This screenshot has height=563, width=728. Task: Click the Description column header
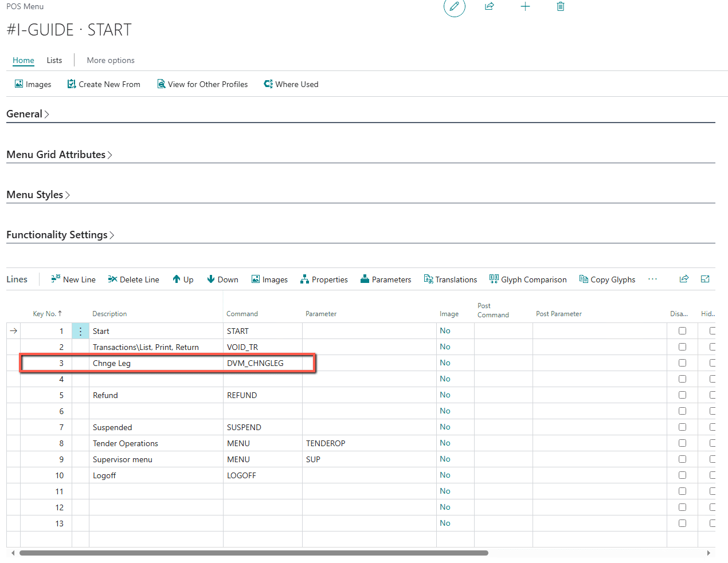[x=109, y=314]
